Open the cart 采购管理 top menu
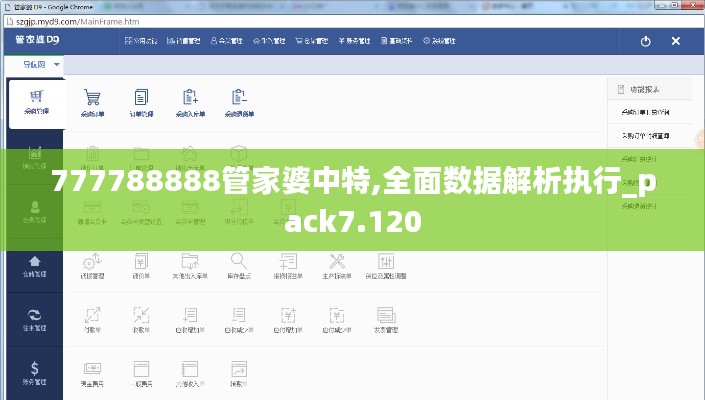The height and width of the screenshot is (400, 705). [x=312, y=41]
